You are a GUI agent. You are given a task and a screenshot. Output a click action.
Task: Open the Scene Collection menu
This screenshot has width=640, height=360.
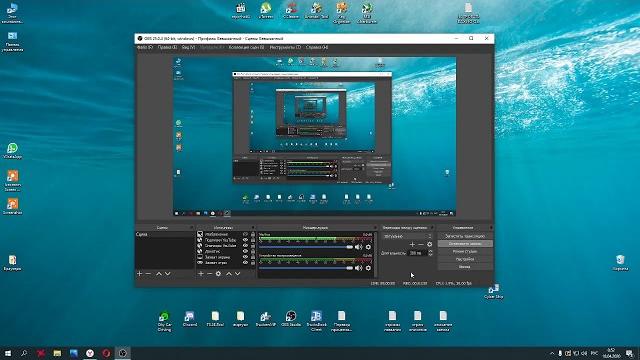click(246, 47)
